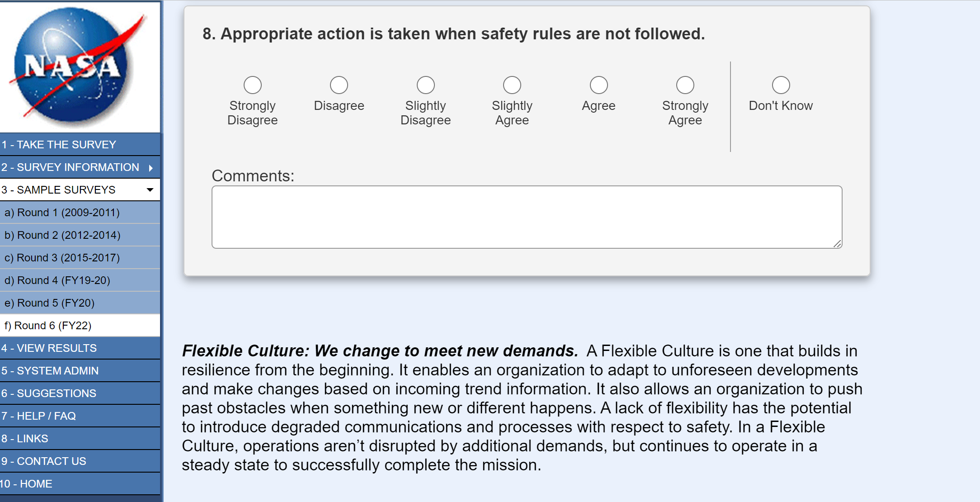This screenshot has width=980, height=502.
Task: Collapse the Sample Surveys dropdown arrow
Action: pyautogui.click(x=150, y=190)
